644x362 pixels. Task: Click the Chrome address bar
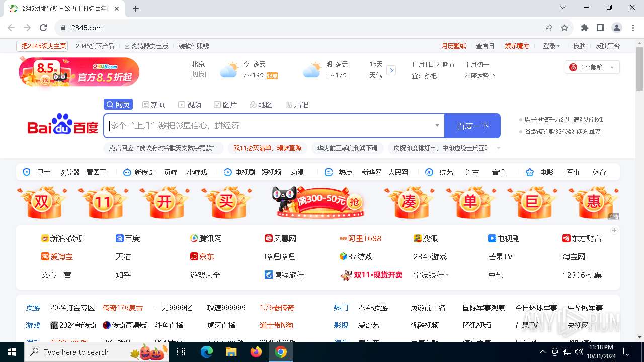click(x=302, y=28)
